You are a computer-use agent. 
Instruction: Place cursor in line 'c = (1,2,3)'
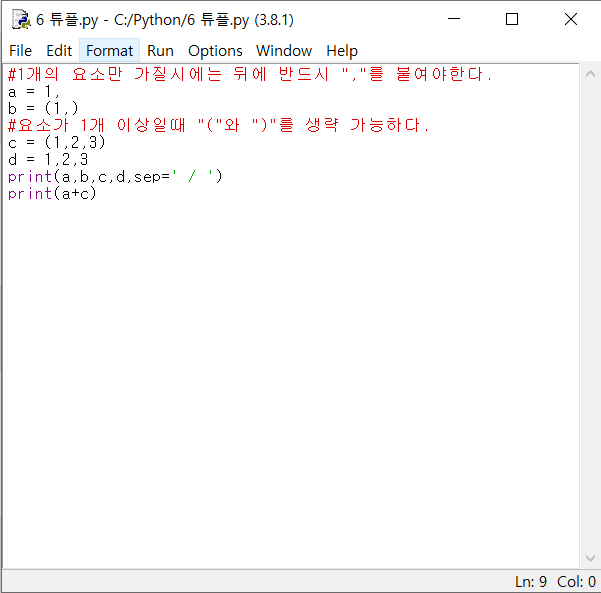56,143
